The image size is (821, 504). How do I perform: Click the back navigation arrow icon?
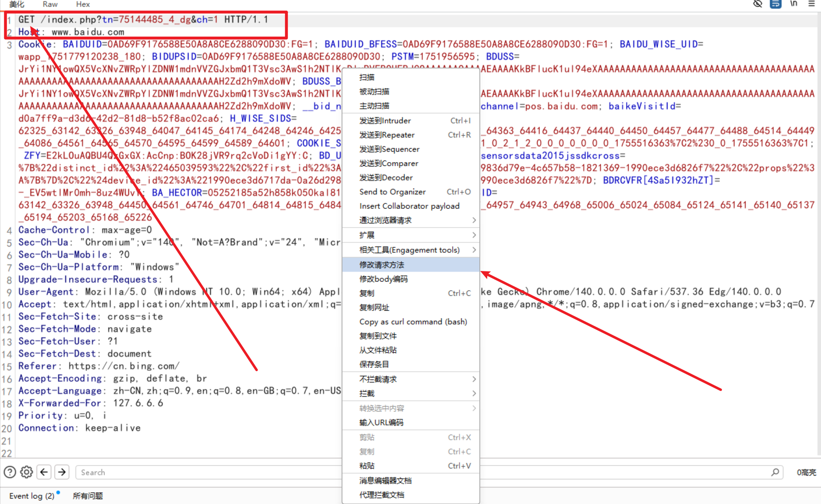click(x=44, y=472)
